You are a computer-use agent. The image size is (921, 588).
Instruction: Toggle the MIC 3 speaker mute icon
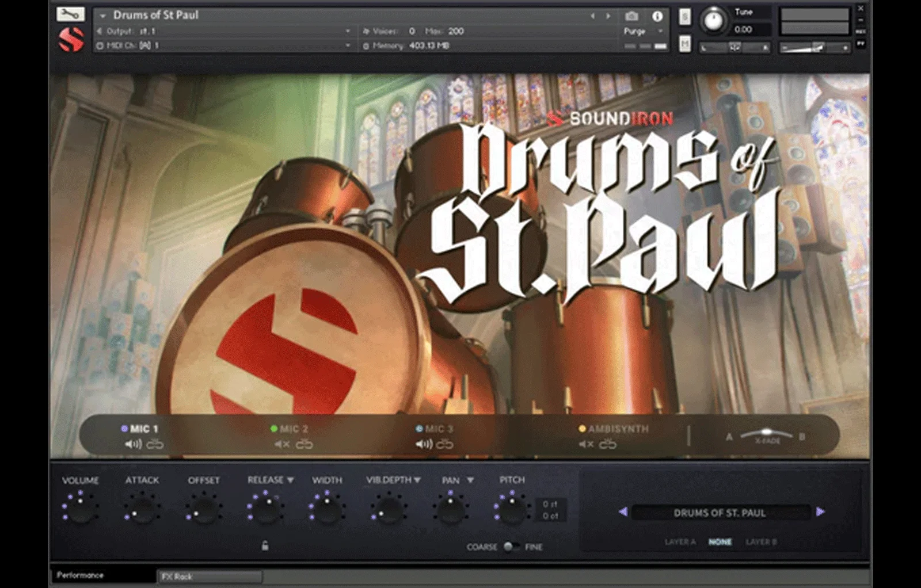tap(423, 444)
